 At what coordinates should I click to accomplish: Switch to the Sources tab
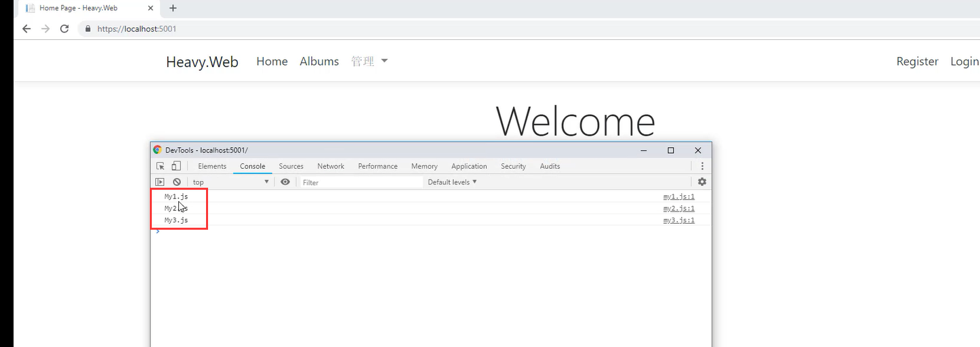[291, 166]
